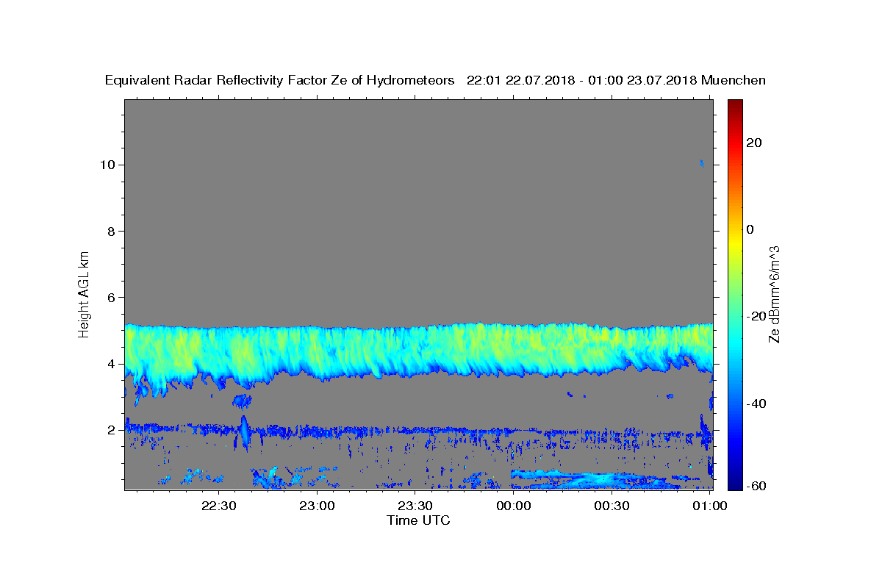Click the height tick label '2'
This screenshot has height=588, width=882.
coord(112,430)
